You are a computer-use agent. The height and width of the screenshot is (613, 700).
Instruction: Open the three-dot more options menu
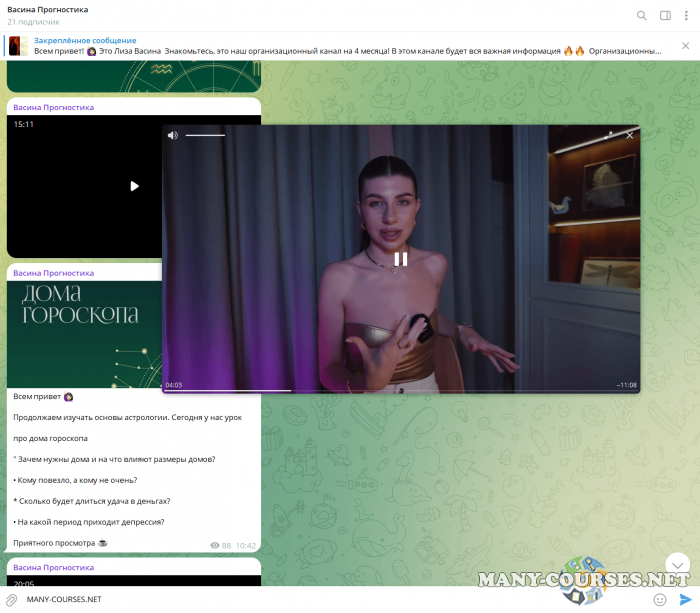pyautogui.click(x=687, y=15)
